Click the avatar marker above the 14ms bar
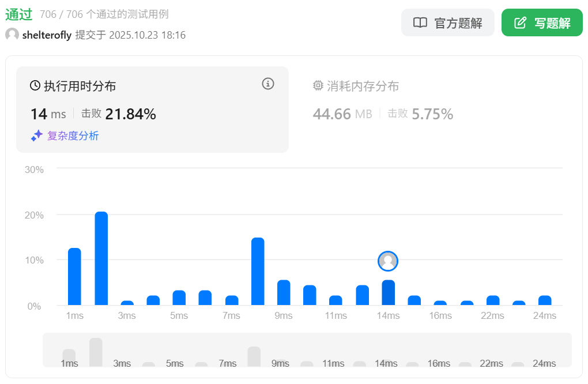 [x=388, y=261]
